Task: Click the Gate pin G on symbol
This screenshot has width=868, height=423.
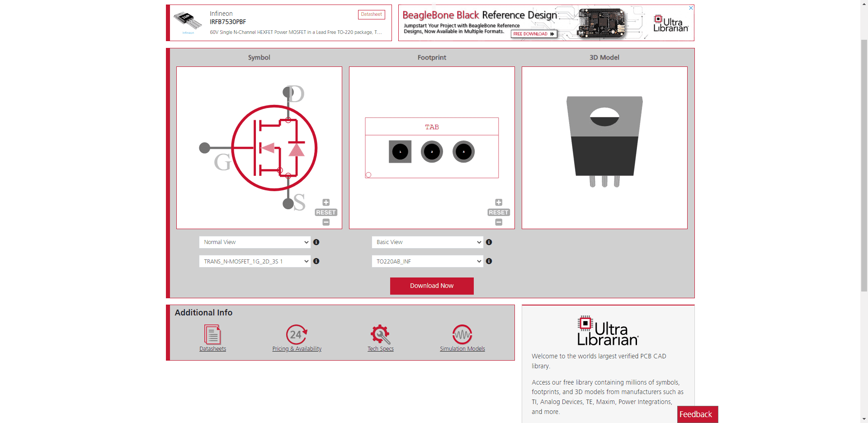Action: 205,148
